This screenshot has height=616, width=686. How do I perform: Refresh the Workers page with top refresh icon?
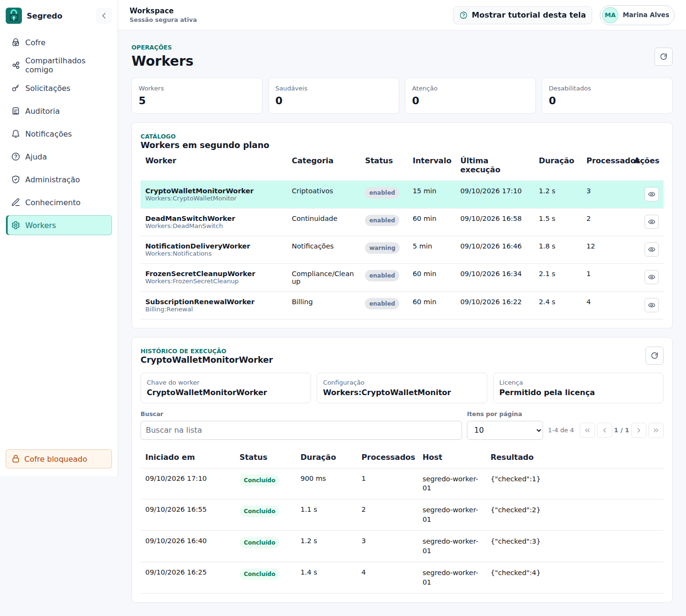(664, 57)
